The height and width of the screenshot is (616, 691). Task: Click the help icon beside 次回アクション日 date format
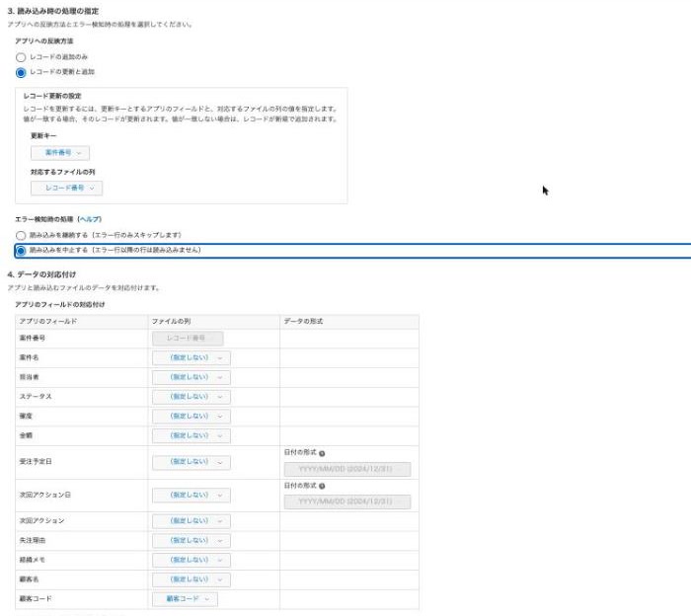322,486
